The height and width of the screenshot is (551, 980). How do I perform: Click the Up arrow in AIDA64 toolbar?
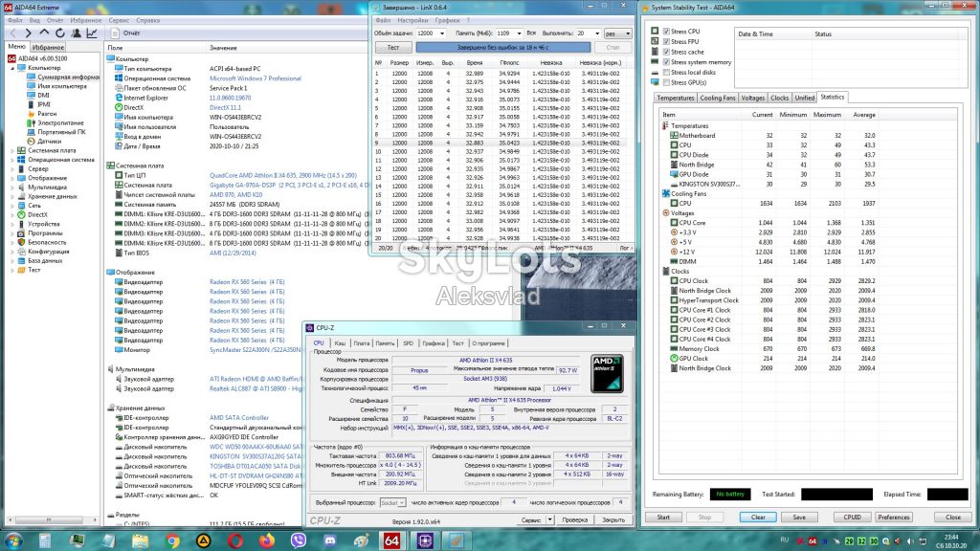tap(44, 33)
